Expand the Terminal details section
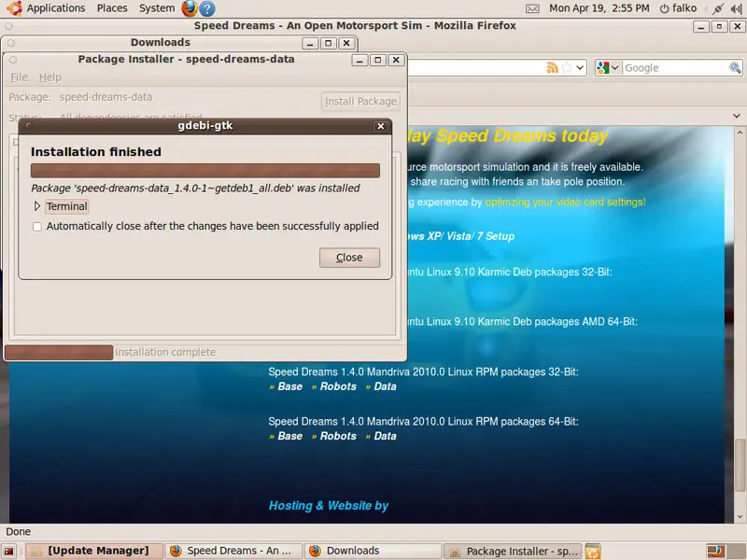Viewport: 747px width, 560px height. pos(37,206)
